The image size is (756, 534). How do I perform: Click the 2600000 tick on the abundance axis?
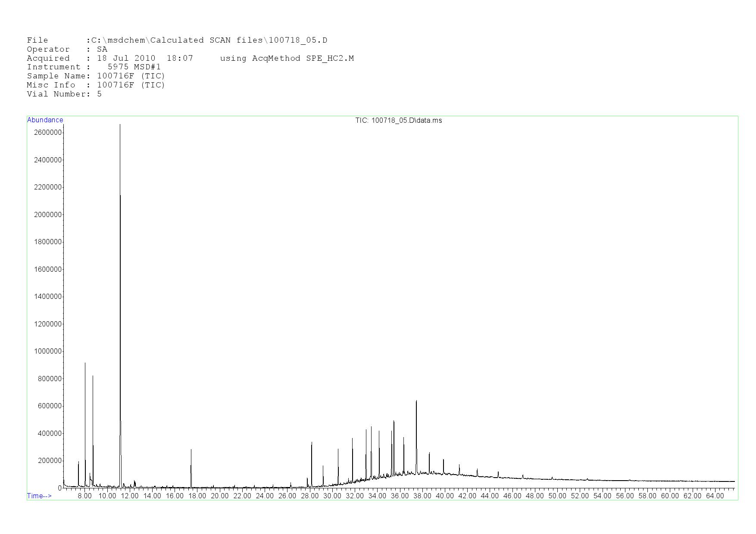click(47, 133)
